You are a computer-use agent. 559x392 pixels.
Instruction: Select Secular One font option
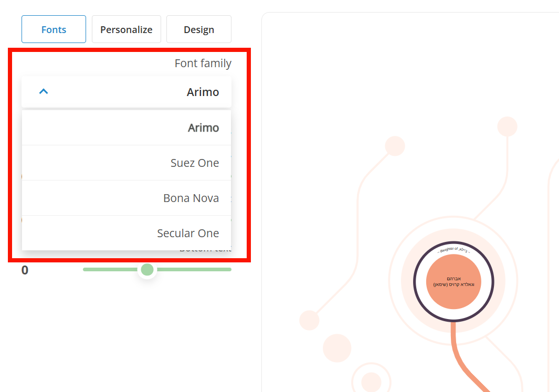click(126, 233)
